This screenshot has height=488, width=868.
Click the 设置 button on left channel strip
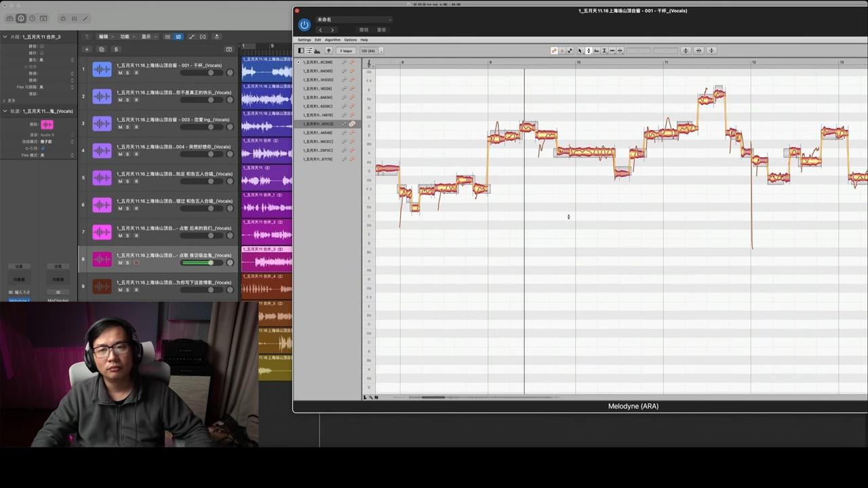[x=19, y=266]
